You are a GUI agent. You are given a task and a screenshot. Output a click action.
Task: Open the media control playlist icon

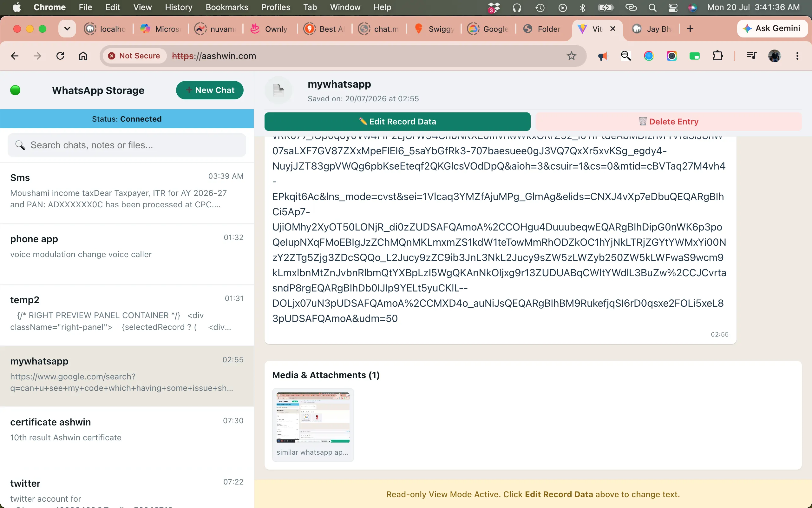(752, 56)
